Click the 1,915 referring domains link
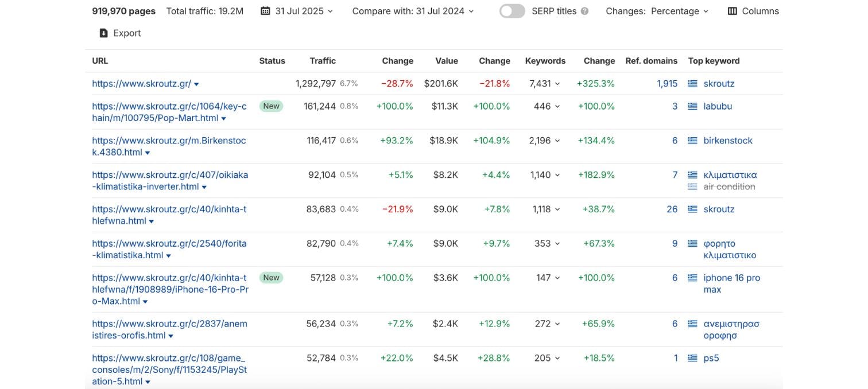Image resolution: width=868 pixels, height=389 pixels. pos(667,84)
